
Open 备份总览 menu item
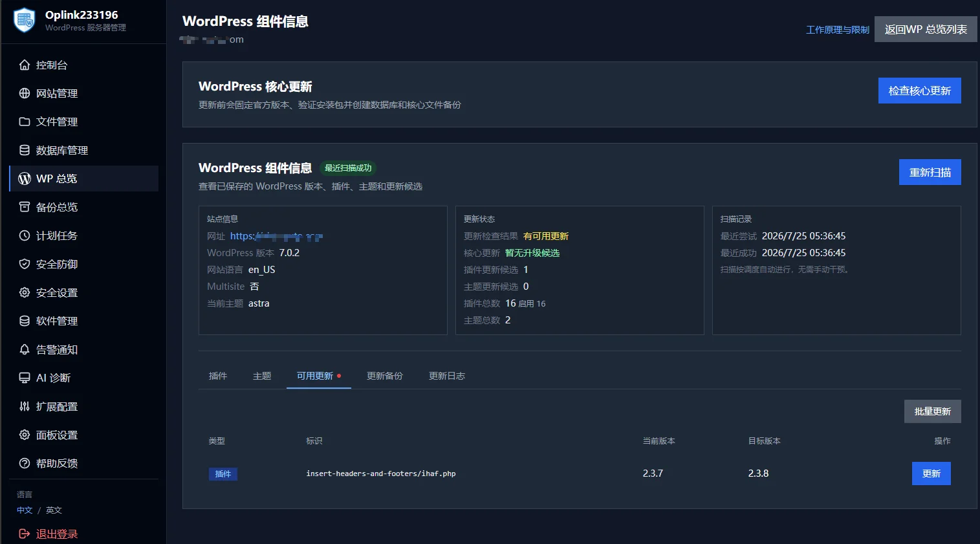84,207
